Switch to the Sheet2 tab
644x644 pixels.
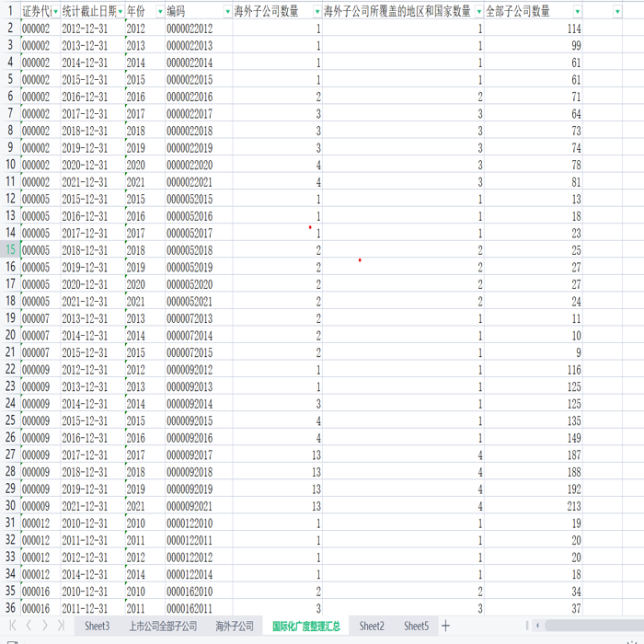tap(372, 626)
